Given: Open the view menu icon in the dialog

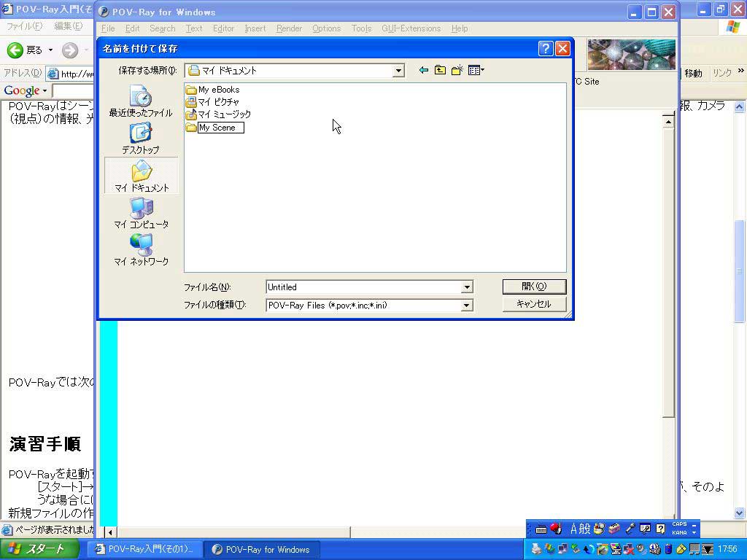Looking at the screenshot, I should 476,71.
